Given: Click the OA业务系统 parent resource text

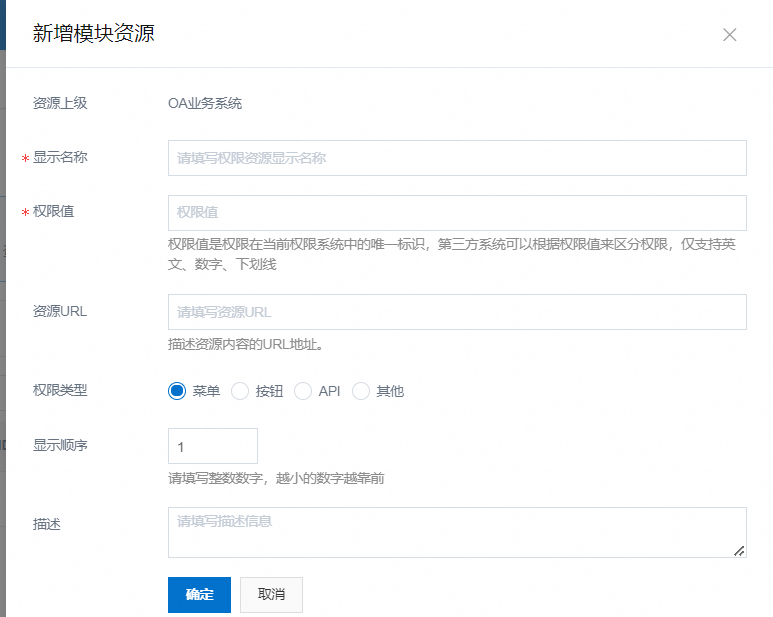Looking at the screenshot, I should point(205,103).
